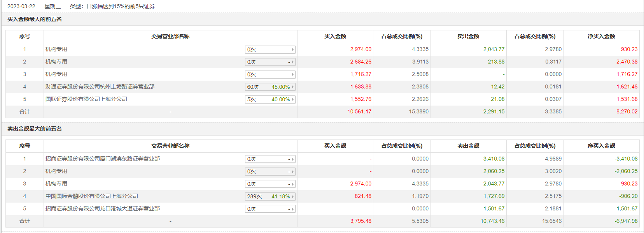This screenshot has width=644, height=233.
Task: Expand the 60次 45.00% dropdown for 财通证券
Action: [x=270, y=87]
